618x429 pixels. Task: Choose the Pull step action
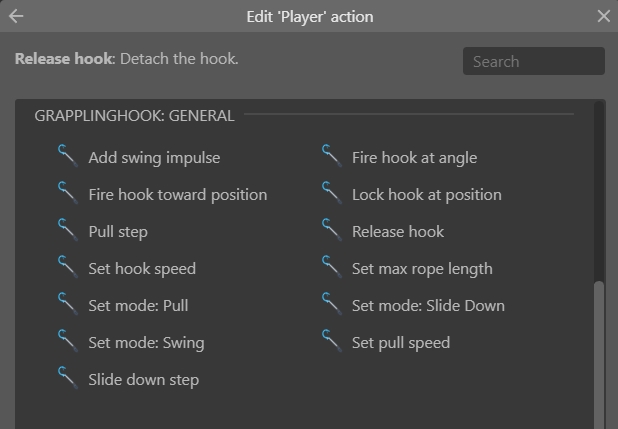point(118,232)
